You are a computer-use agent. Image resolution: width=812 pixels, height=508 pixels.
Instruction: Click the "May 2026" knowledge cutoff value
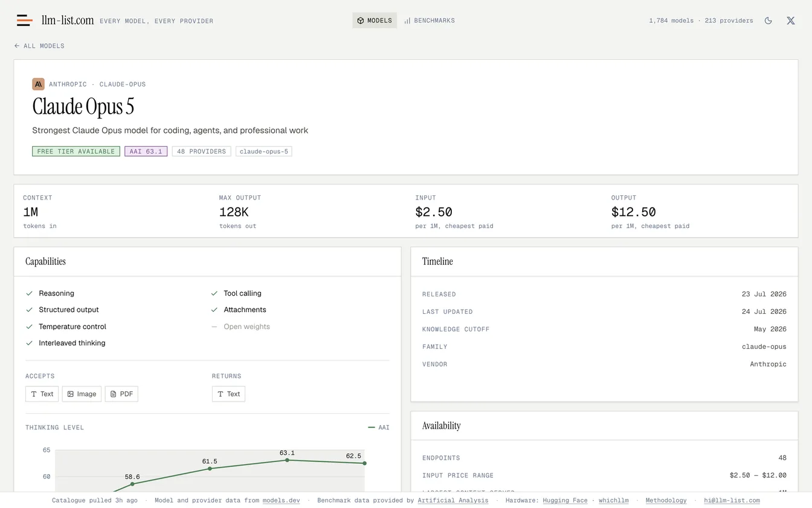[x=770, y=330]
